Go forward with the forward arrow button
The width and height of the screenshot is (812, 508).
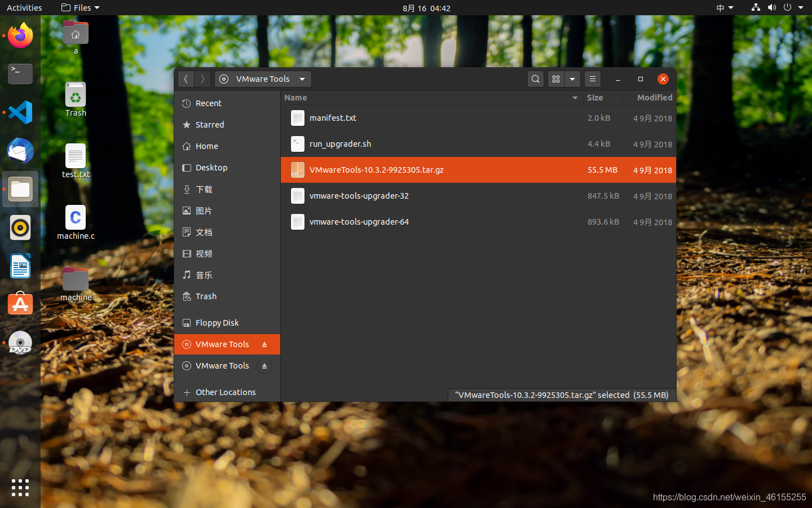tap(203, 79)
